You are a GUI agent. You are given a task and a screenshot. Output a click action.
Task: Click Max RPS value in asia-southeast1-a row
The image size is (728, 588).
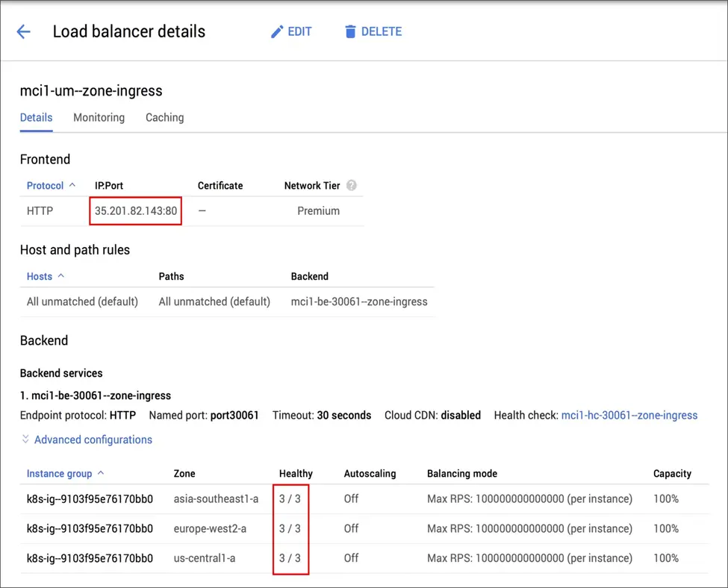(529, 499)
